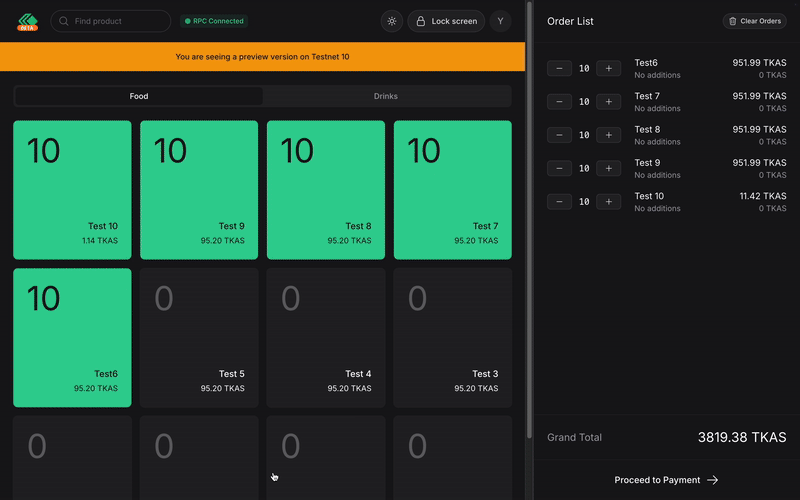The image size is (800, 500).
Task: Reduce Test 9 order quantity by one
Action: (559, 168)
